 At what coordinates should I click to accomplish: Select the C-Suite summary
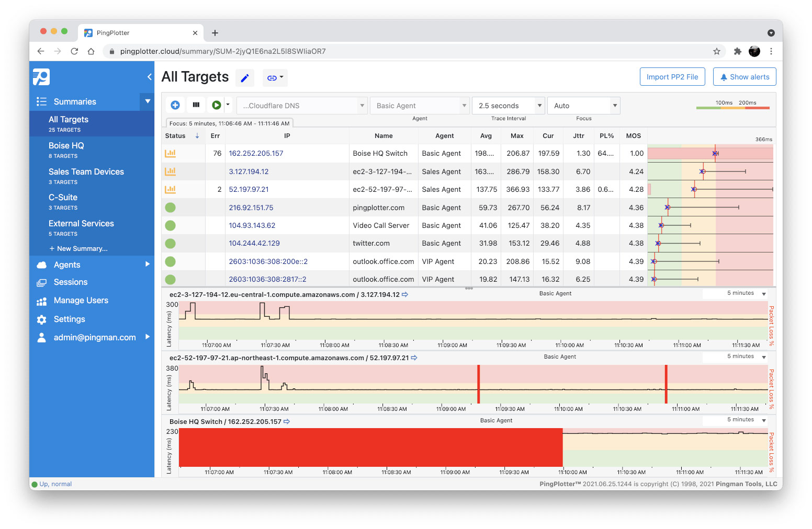click(92, 202)
